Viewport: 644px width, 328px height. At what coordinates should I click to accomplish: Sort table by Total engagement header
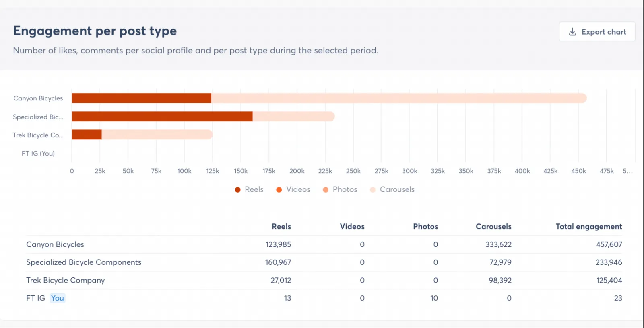[588, 226]
